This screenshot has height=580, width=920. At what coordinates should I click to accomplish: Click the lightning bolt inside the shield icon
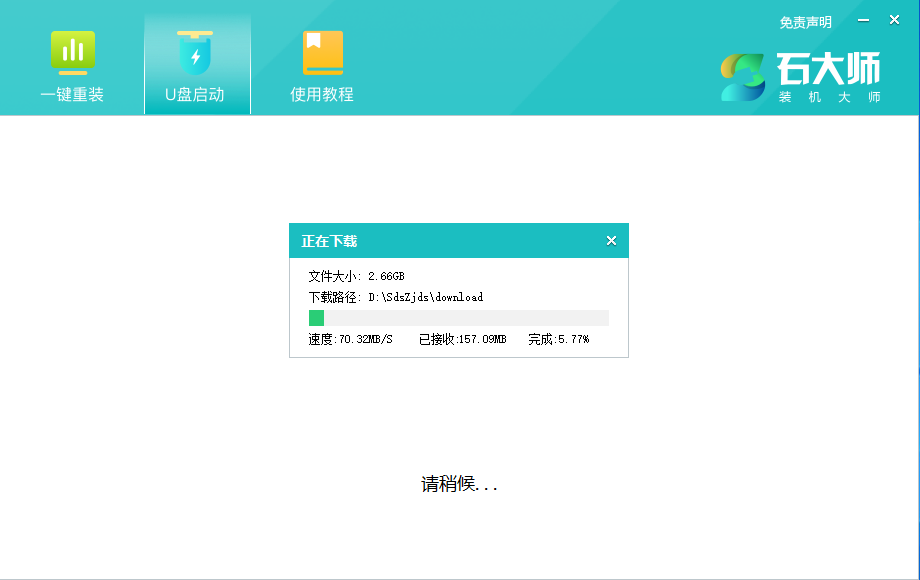tap(196, 57)
